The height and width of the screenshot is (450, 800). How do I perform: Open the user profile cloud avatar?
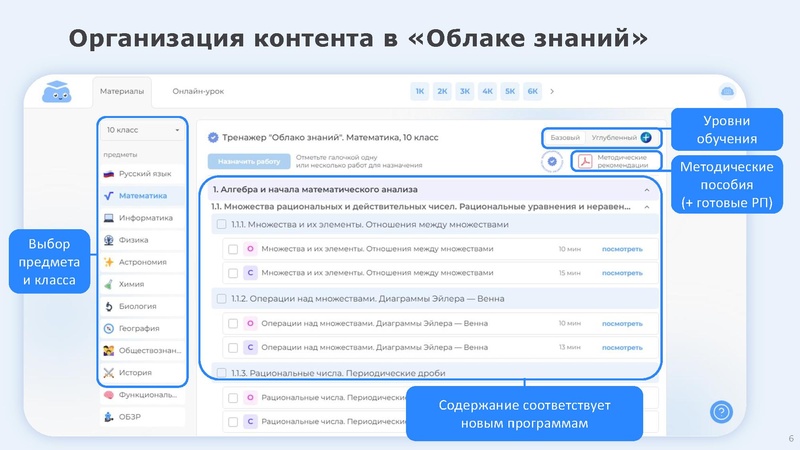(x=727, y=91)
